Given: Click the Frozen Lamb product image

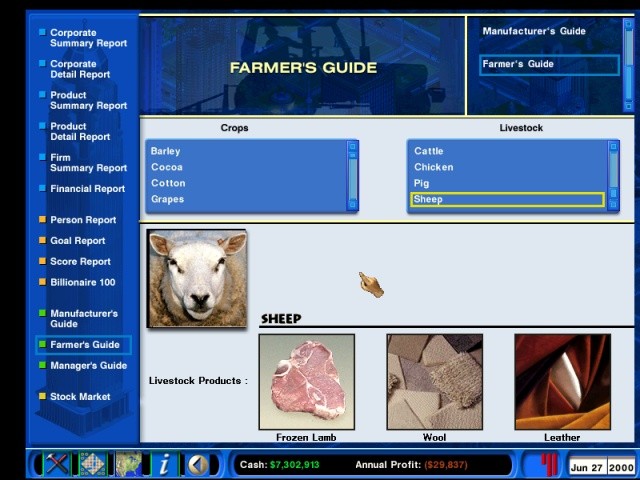Looking at the screenshot, I should 306,382.
